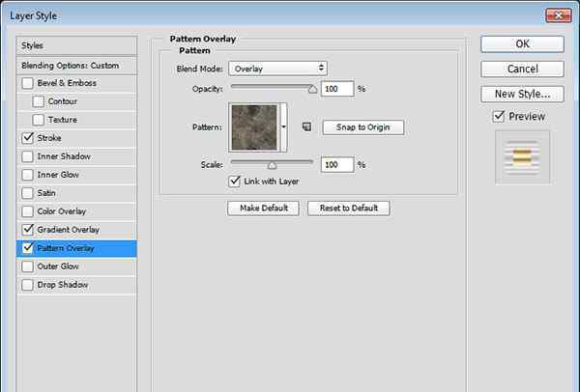This screenshot has height=392, width=580.
Task: Enable the Inner Glow checkbox
Action: click(x=27, y=175)
